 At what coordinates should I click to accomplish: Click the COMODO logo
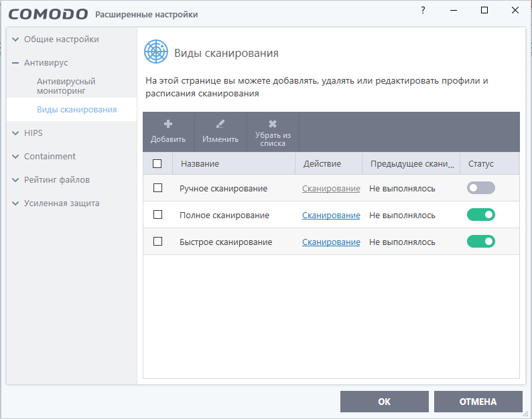[48, 14]
